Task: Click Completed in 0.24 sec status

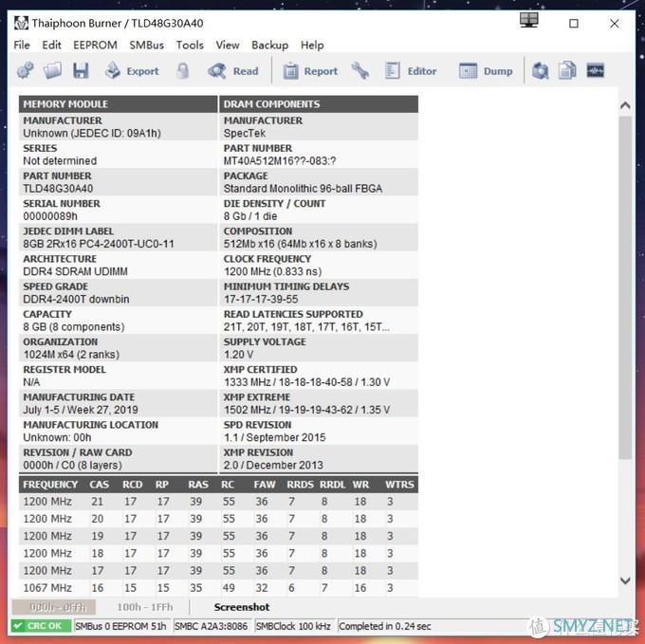Action: (x=385, y=626)
